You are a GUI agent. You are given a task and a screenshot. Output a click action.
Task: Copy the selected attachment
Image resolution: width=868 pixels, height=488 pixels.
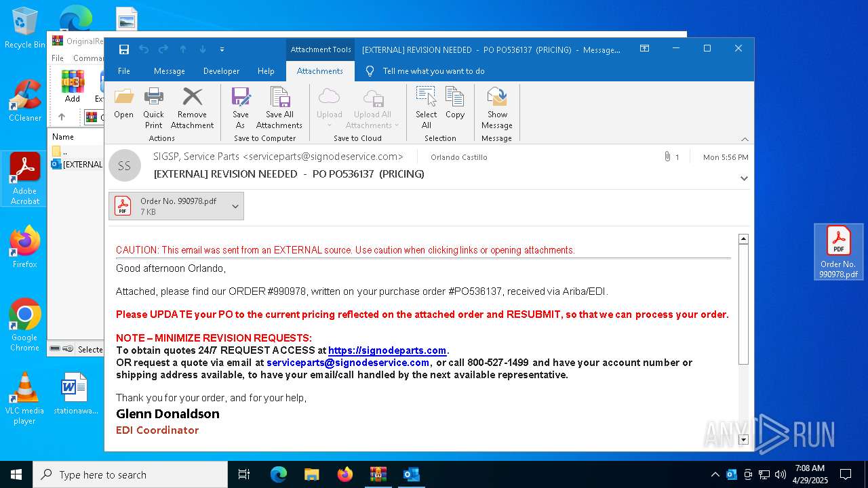click(455, 104)
